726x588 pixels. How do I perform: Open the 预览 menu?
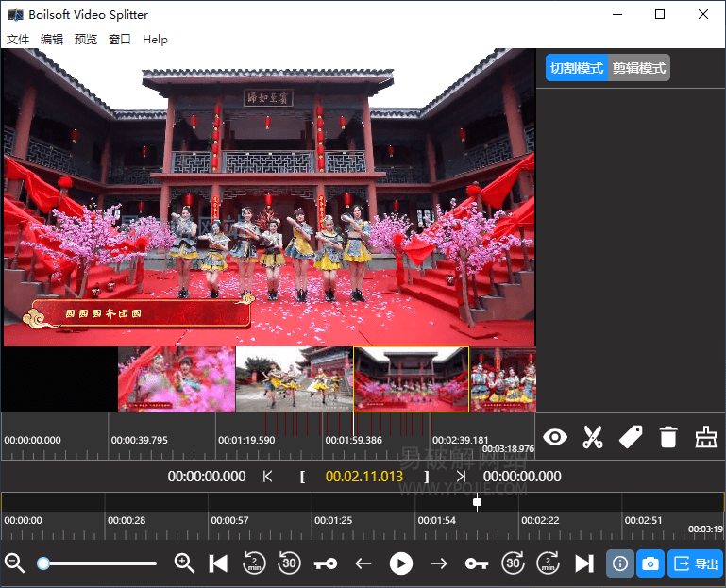pyautogui.click(x=86, y=40)
